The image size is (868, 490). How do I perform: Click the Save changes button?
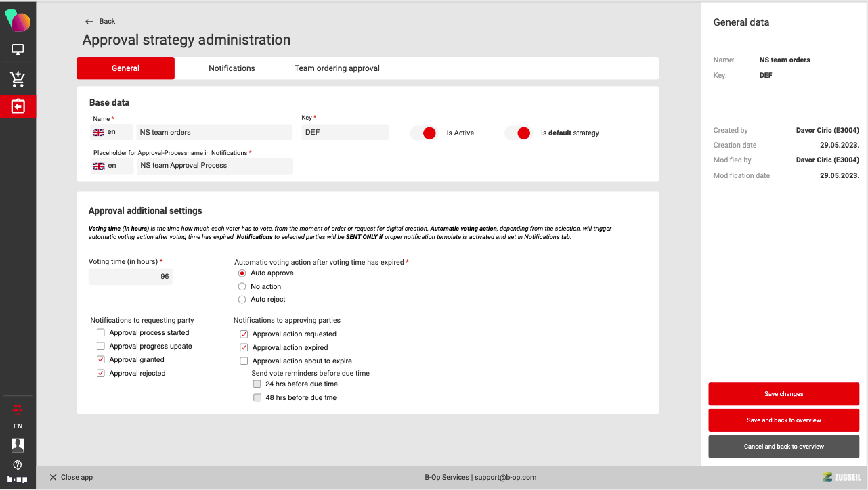coord(783,394)
